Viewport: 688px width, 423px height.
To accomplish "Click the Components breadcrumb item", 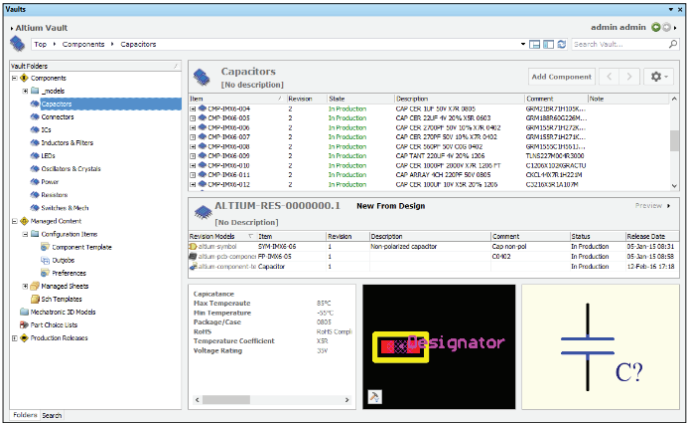I will pos(83,44).
